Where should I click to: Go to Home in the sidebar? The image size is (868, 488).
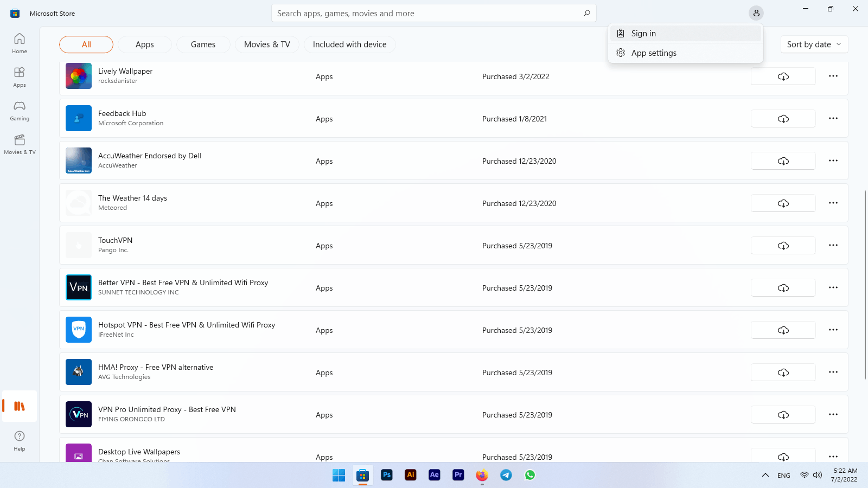pyautogui.click(x=20, y=43)
